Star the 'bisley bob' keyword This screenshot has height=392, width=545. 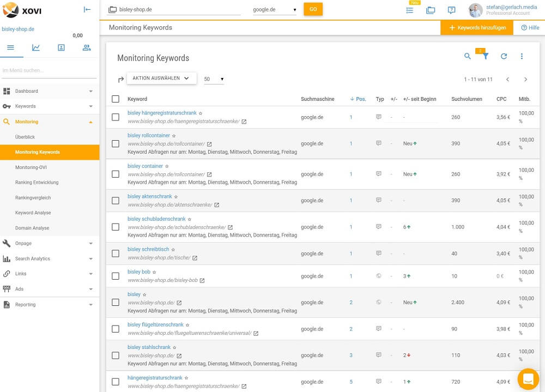point(154,272)
